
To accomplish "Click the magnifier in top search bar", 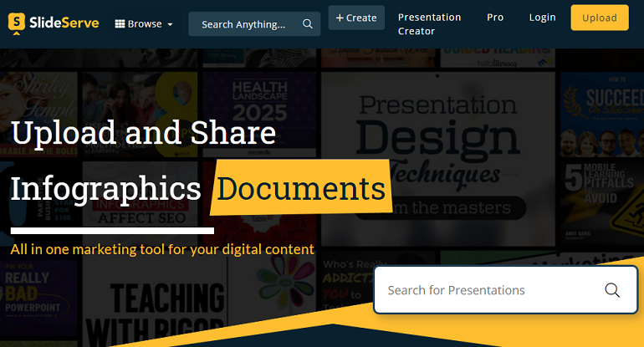I will 307,23.
